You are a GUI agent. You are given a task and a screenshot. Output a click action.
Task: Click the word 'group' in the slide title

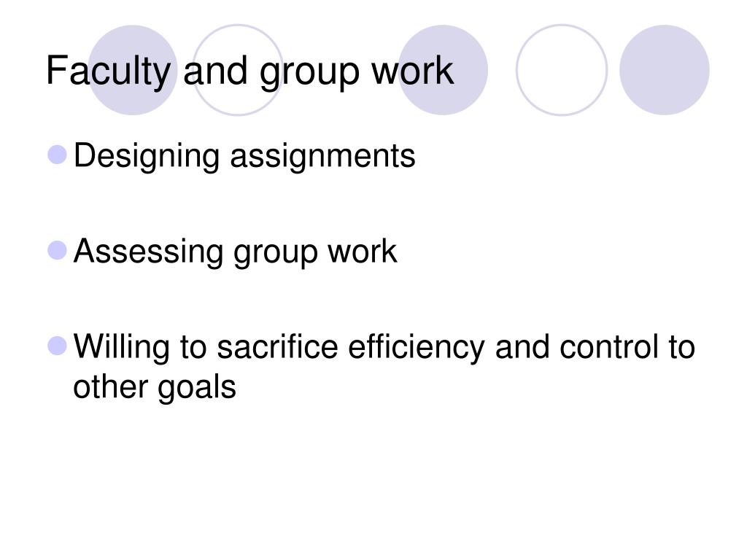(x=309, y=73)
